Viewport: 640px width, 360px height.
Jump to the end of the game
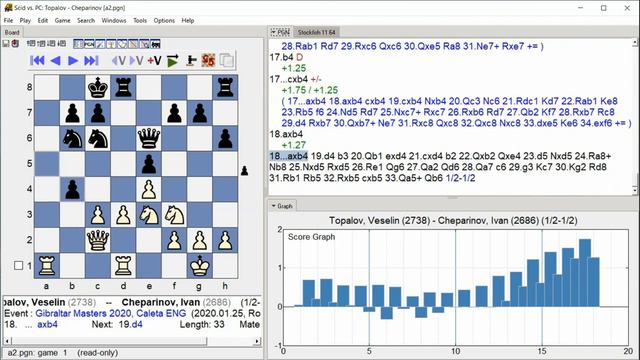91,61
